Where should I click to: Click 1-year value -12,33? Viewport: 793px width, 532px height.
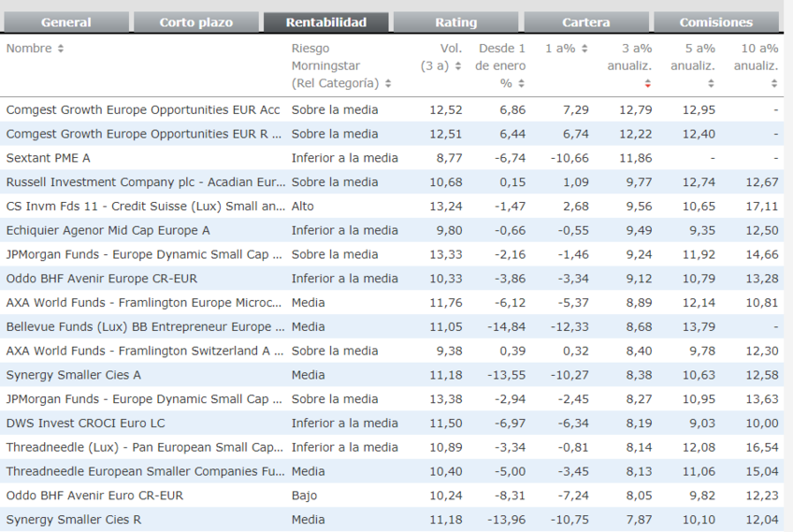570,326
